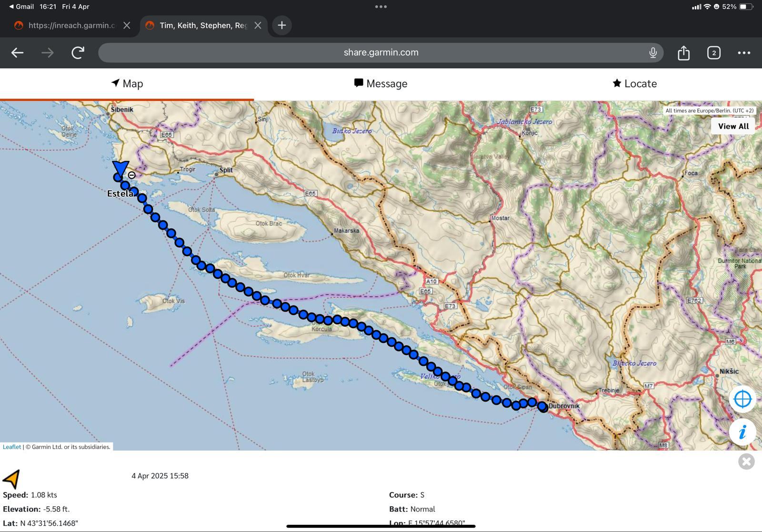762x532 pixels.
Task: Open the map info button
Action: pos(742,432)
